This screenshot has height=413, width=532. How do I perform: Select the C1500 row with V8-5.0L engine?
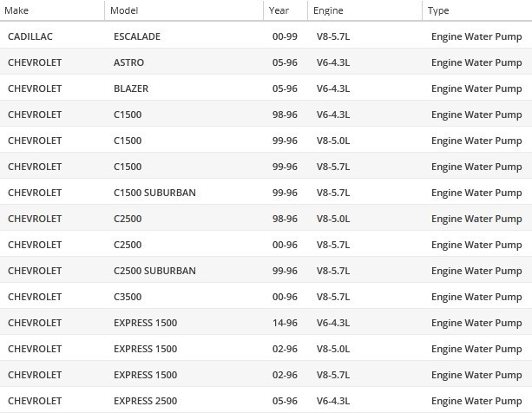[x=128, y=141]
